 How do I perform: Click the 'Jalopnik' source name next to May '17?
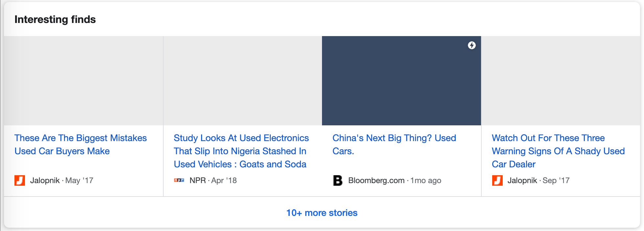[x=45, y=180]
